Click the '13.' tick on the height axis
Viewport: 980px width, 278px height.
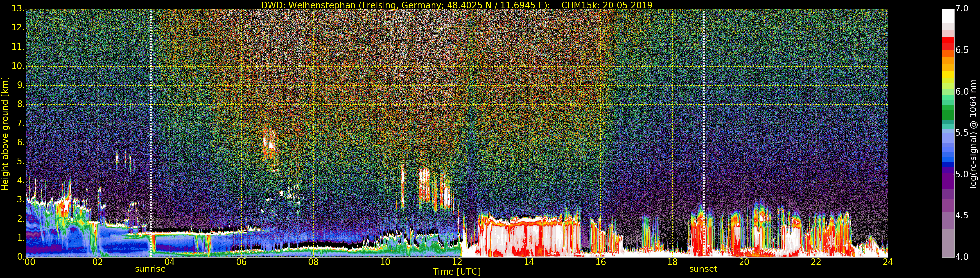[18, 9]
